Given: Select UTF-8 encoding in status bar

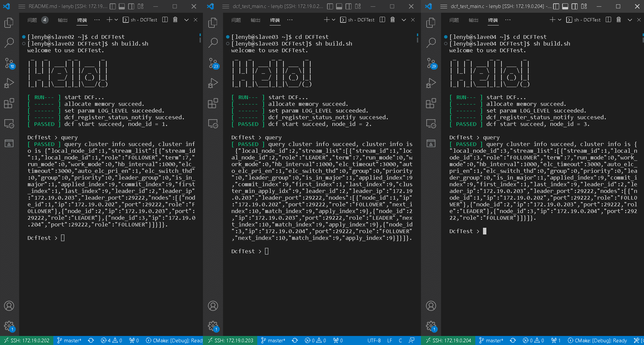Looking at the screenshot, I should click(x=374, y=341).
